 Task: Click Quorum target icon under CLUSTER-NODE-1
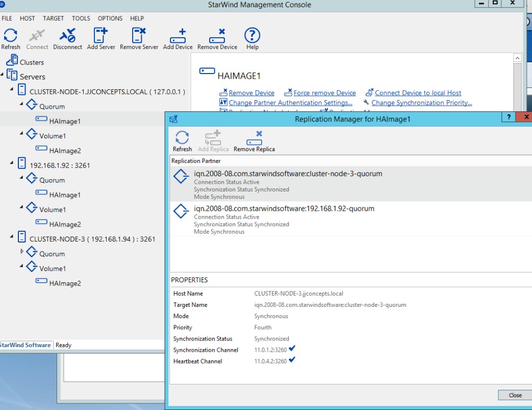click(32, 104)
